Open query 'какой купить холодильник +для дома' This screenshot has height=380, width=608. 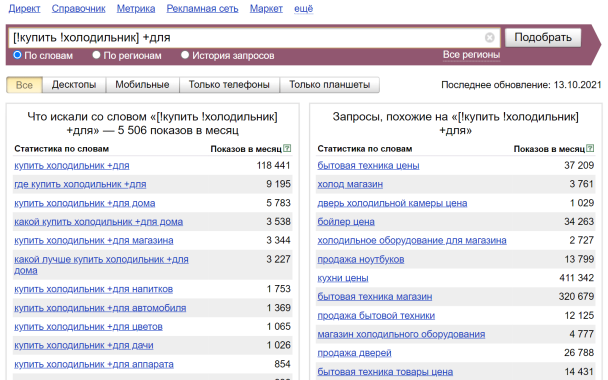point(98,222)
